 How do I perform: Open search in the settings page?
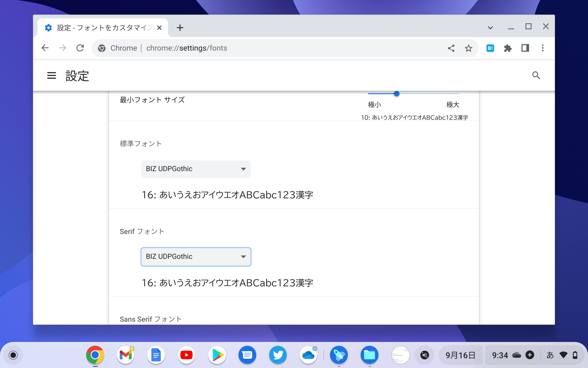[x=536, y=75]
